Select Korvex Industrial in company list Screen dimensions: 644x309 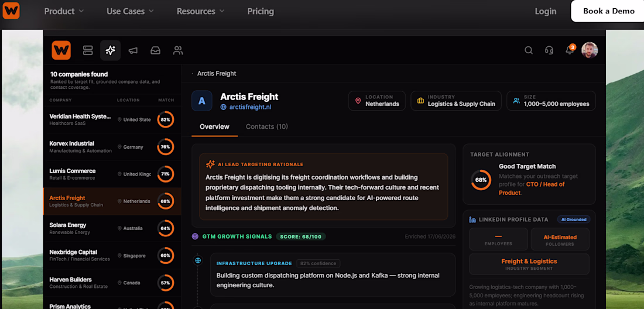[112, 147]
